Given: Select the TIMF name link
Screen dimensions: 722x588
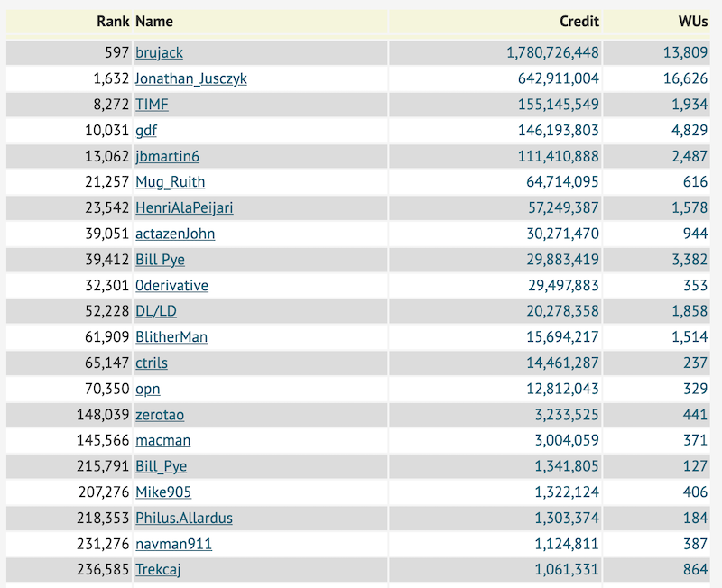Looking at the screenshot, I should pyautogui.click(x=152, y=105).
